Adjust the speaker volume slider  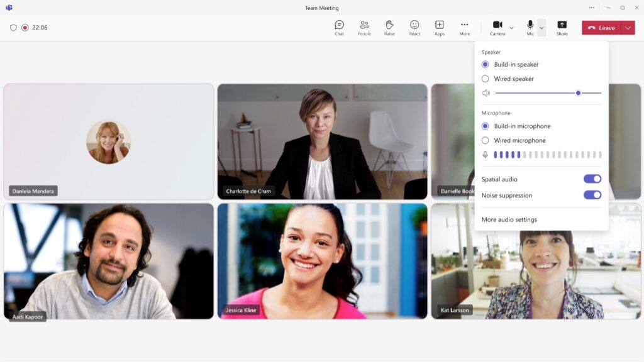coord(578,93)
